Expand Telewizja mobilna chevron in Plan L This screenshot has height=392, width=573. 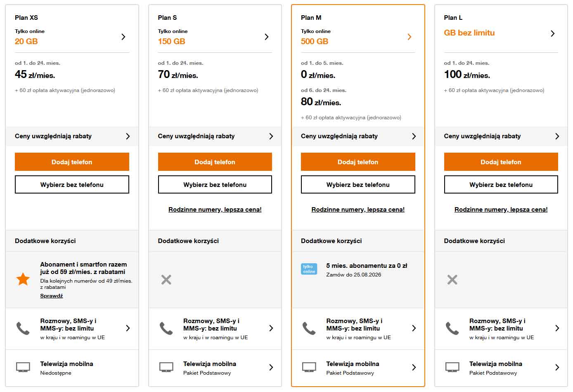click(557, 367)
